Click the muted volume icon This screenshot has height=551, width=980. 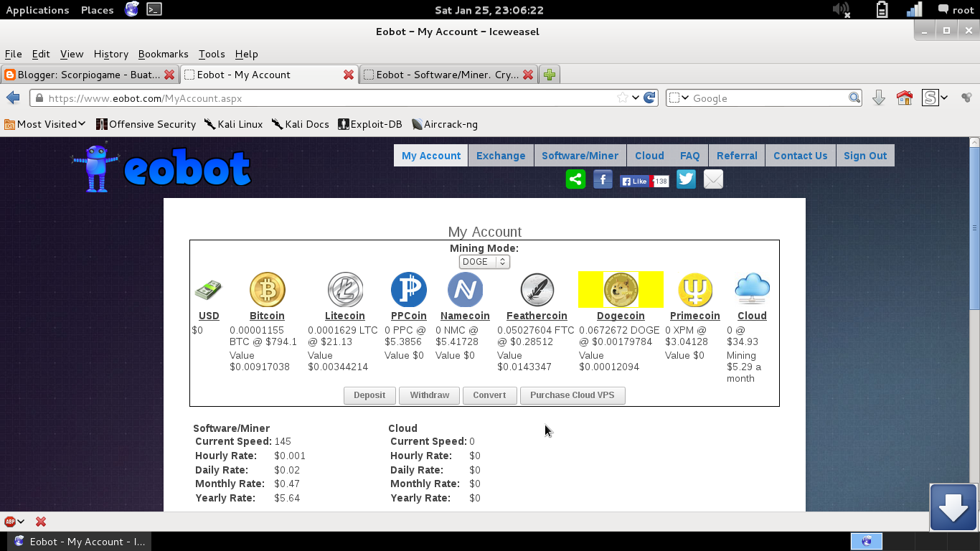tap(841, 9)
